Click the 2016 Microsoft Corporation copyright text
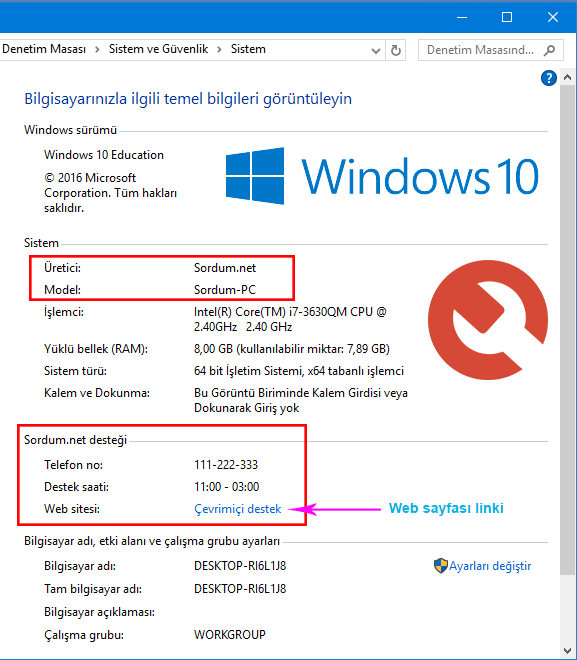The image size is (577, 660). point(110,193)
